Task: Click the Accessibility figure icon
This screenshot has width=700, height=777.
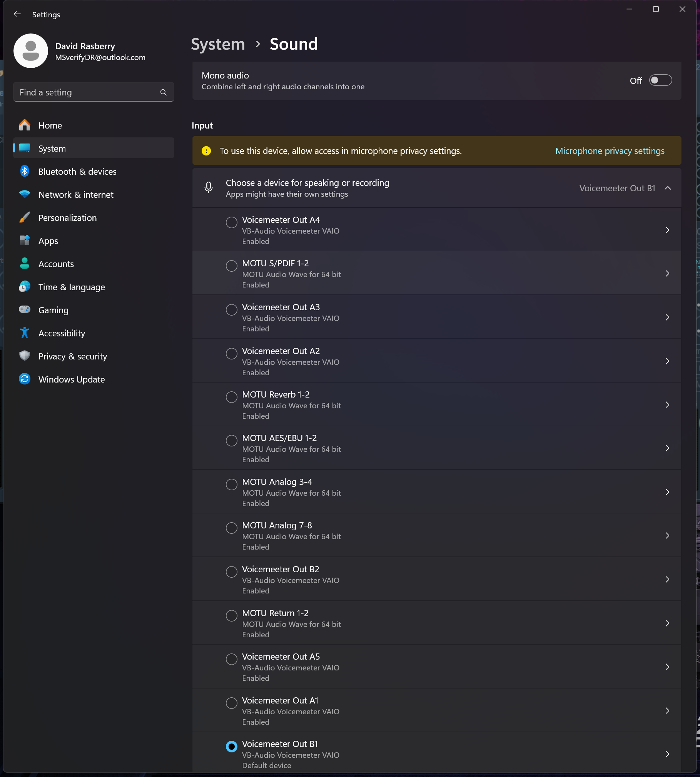Action: [x=25, y=333]
